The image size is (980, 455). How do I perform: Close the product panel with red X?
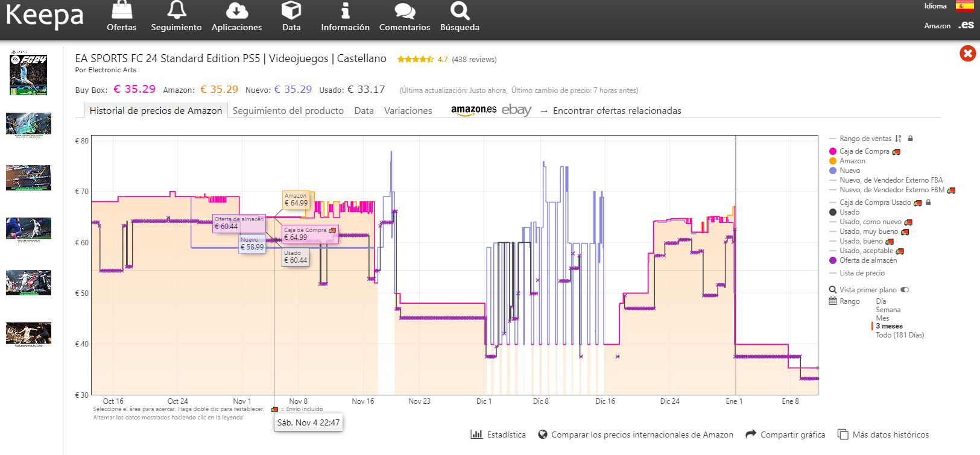coord(967,54)
